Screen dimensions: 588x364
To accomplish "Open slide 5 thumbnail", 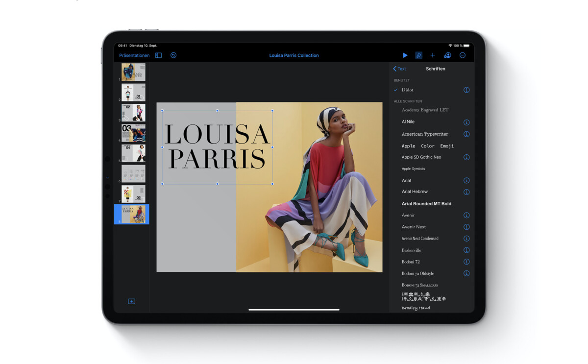I will coord(133,153).
